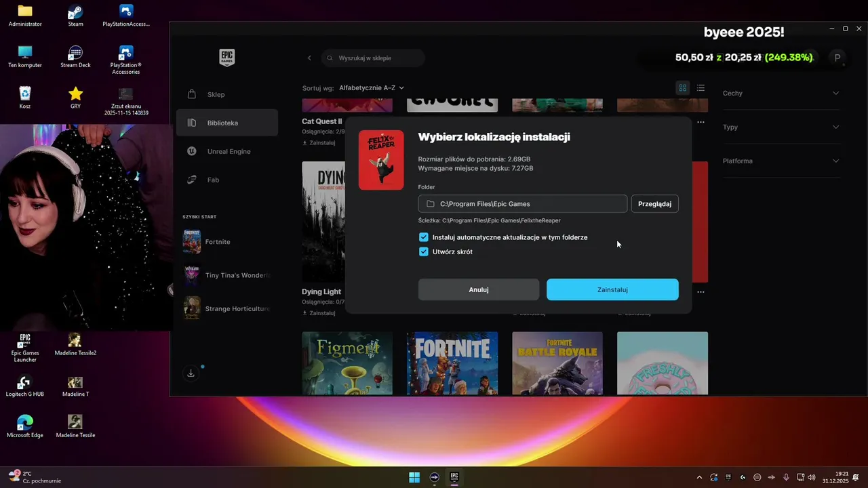
Task: Click the install folder path field
Action: click(x=523, y=204)
